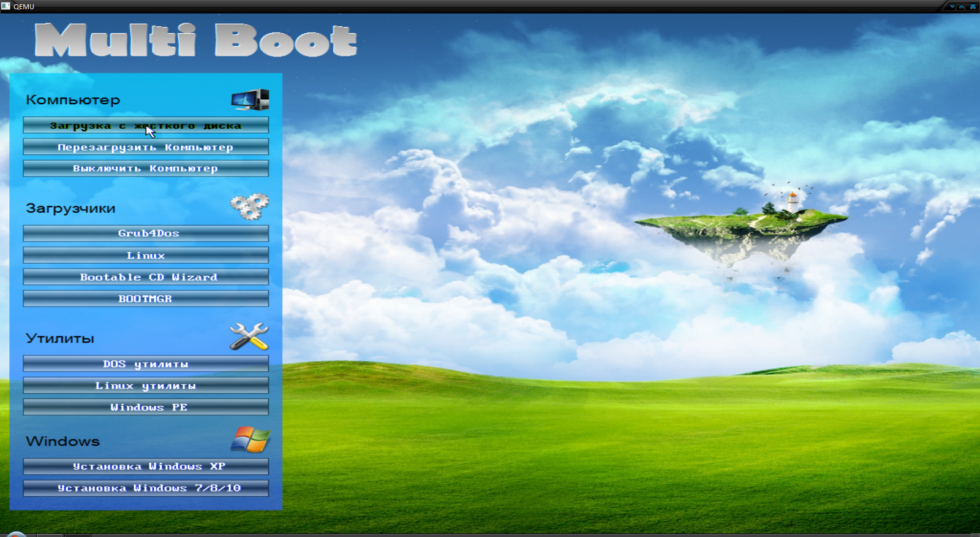Click the QEMU icon in the title bar
This screenshot has height=537, width=980.
[x=6, y=6]
